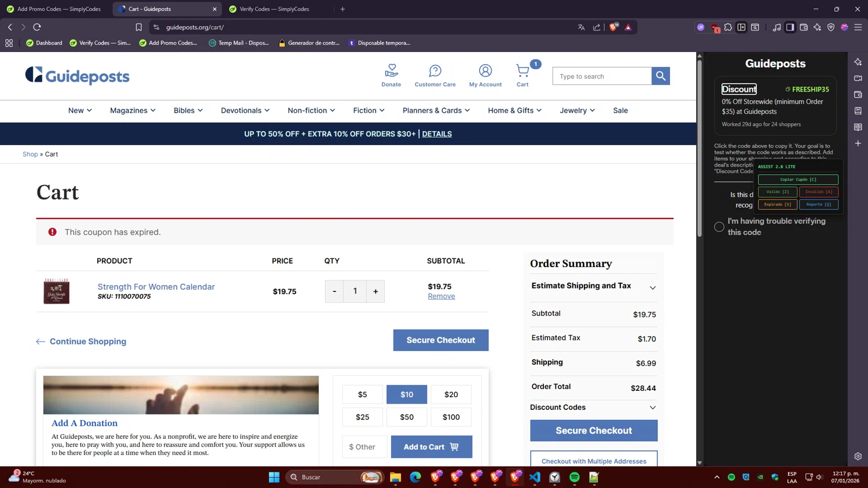Select the $25 donation amount
This screenshot has height=488, width=868.
pos(362,417)
